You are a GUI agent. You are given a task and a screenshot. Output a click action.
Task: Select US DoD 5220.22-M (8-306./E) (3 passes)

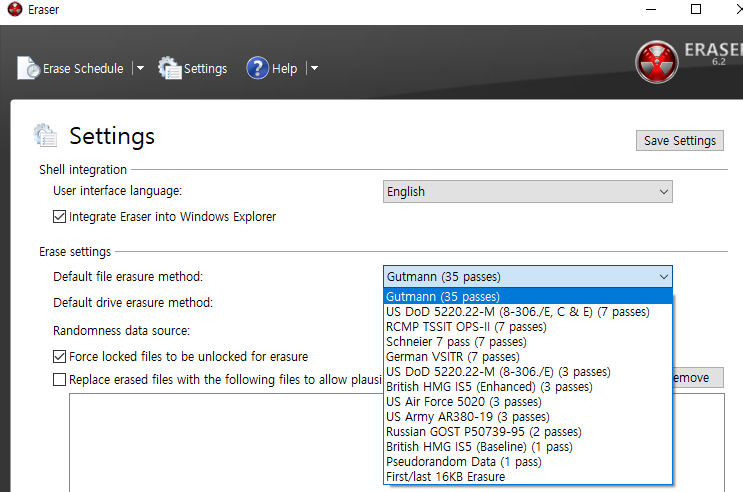tap(527, 372)
